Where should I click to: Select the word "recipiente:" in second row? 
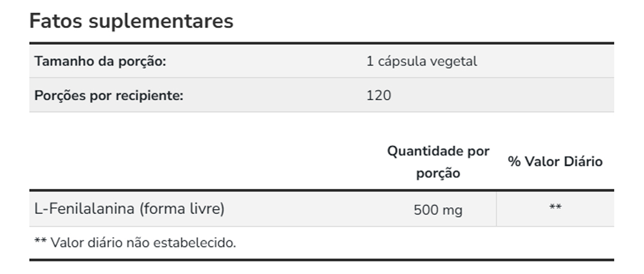[150, 95]
